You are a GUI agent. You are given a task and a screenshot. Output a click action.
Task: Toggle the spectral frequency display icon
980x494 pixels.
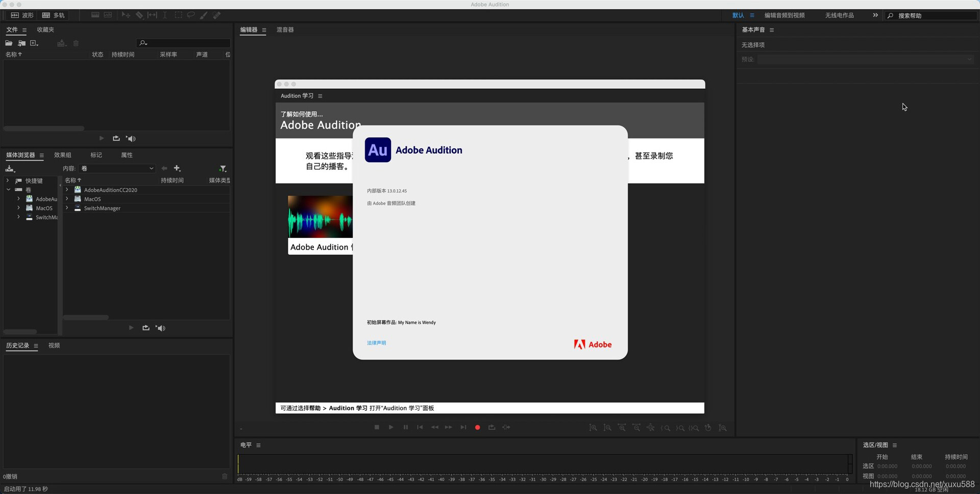tap(95, 15)
